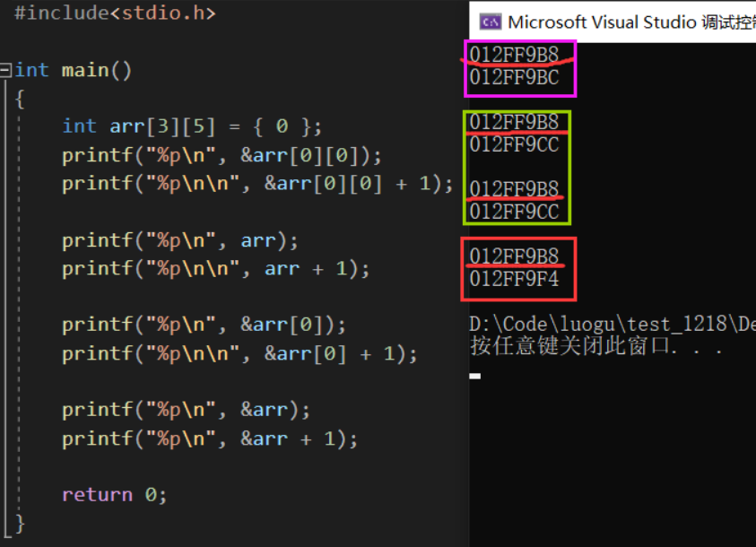Click the Microsoft Visual Studio console title bar
Screen dimensions: 756x547
click(613, 22)
